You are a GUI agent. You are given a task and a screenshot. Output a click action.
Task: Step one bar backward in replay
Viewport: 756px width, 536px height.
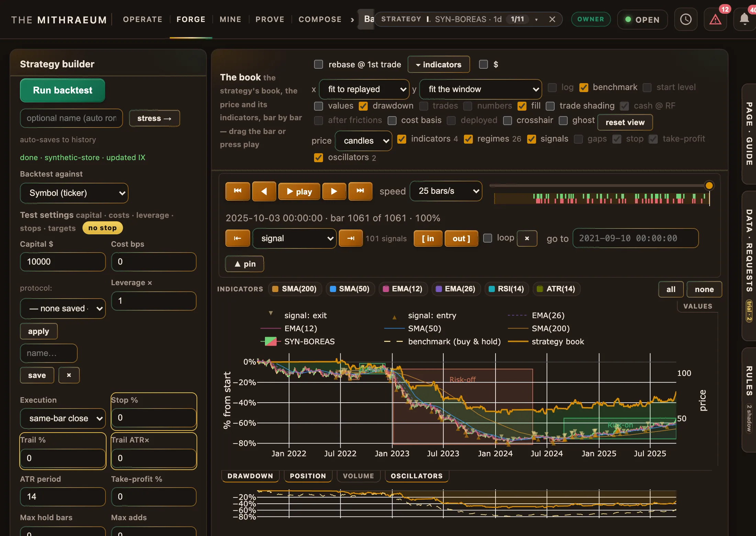point(264,191)
